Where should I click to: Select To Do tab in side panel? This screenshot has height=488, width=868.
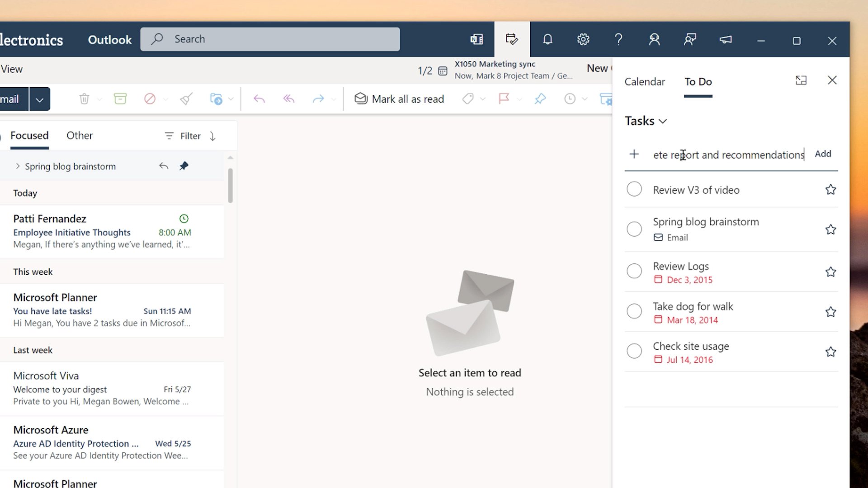[x=698, y=82]
